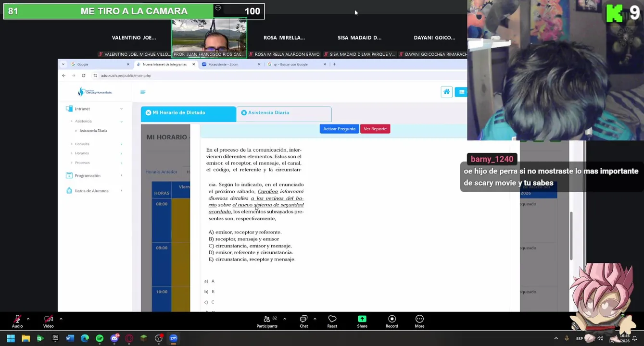Open Zoom Chat panel
This screenshot has height=346, width=644.
pyautogui.click(x=303, y=321)
